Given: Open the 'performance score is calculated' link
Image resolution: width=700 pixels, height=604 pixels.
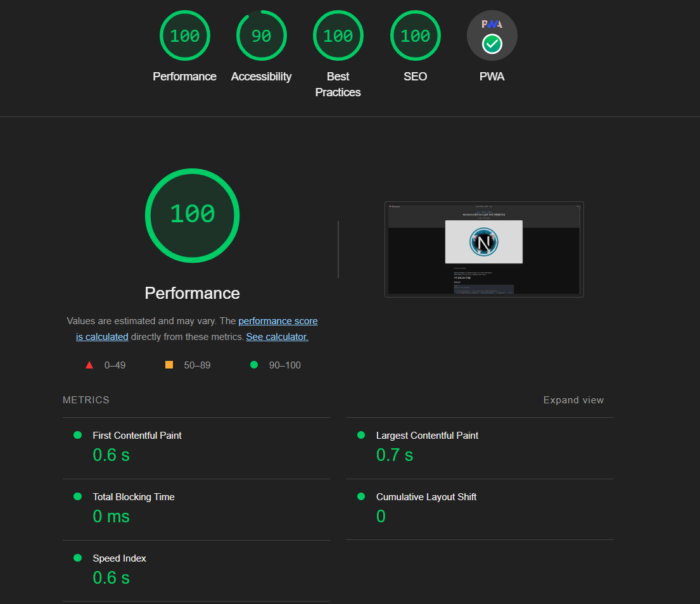Looking at the screenshot, I should (x=277, y=321).
